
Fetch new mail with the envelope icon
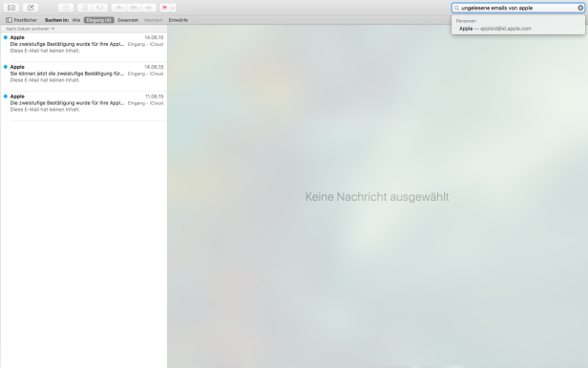tap(11, 8)
